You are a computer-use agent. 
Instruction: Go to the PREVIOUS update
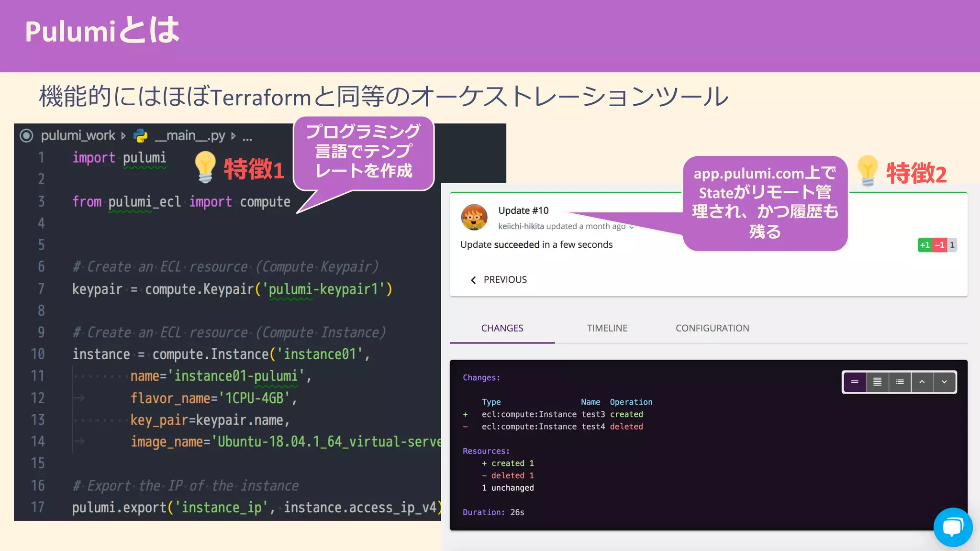[x=505, y=280]
